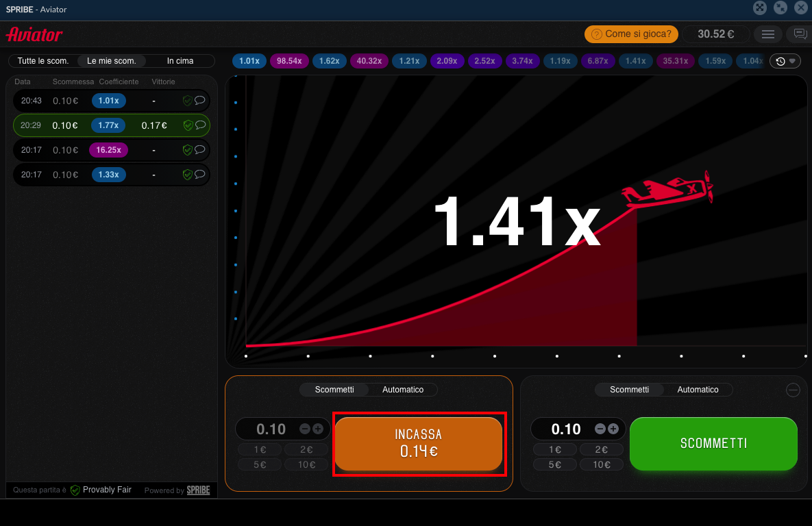Remove the second bet panel with minus circle
This screenshot has width=812, height=526.
point(793,390)
